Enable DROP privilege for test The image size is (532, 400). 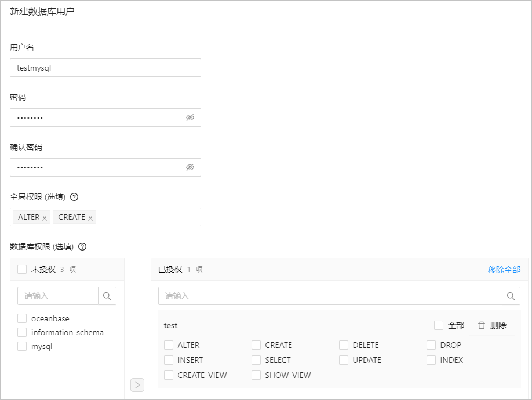[x=431, y=345]
